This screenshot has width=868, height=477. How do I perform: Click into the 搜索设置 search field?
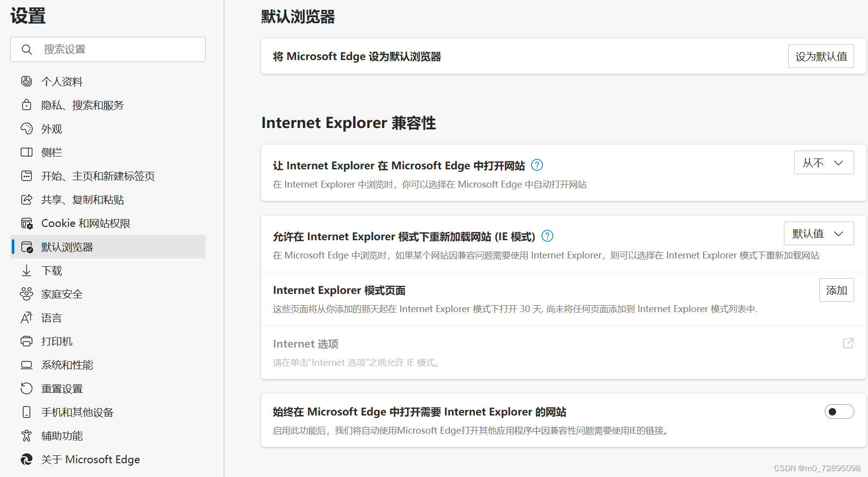coord(108,49)
